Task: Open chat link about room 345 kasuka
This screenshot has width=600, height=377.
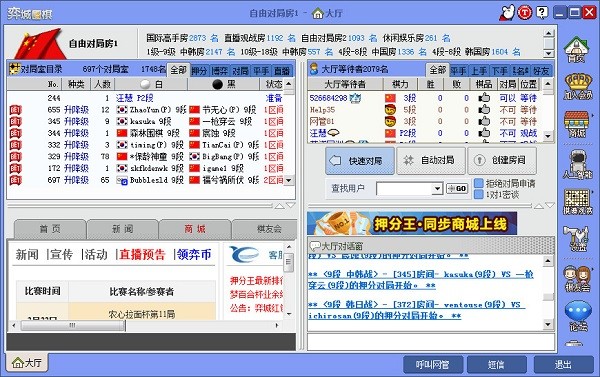Action: click(421, 280)
